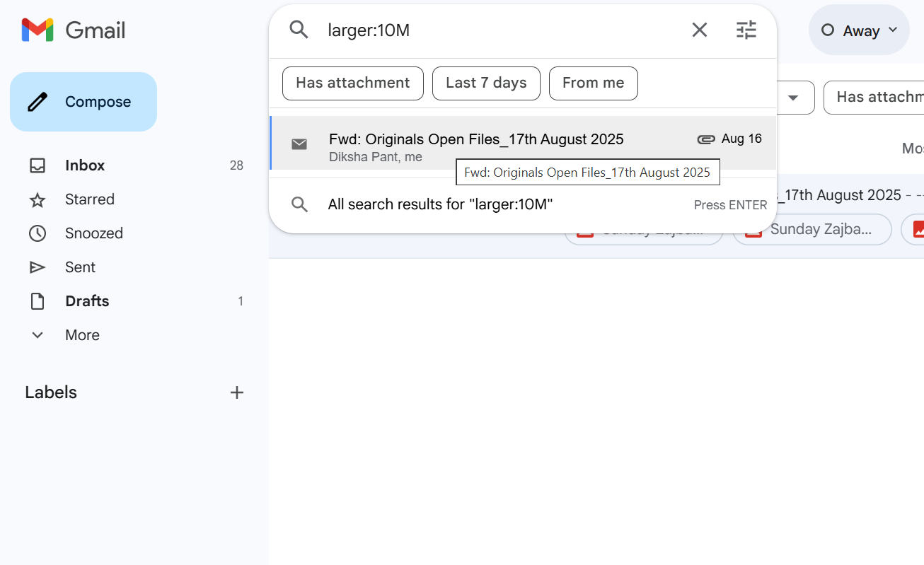This screenshot has height=565, width=924.
Task: Open the Away status dropdown
Action: coord(858,30)
